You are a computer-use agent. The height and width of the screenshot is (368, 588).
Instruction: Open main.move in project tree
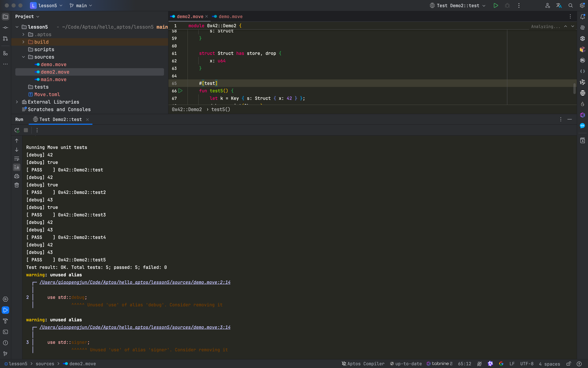pyautogui.click(x=53, y=80)
